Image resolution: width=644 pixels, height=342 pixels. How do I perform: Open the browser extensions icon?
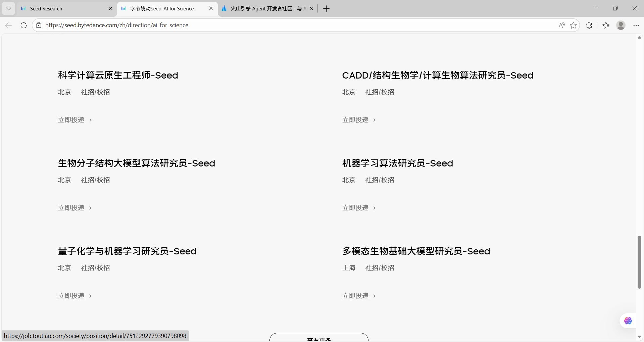[589, 25]
